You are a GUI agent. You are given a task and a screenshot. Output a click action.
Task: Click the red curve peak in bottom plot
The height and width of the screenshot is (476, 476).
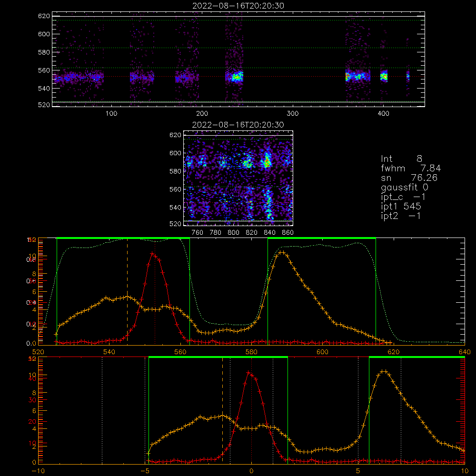pos(248,372)
